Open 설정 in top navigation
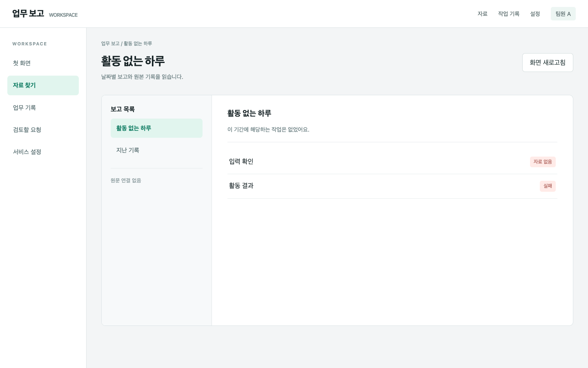The image size is (588, 368). [535, 14]
